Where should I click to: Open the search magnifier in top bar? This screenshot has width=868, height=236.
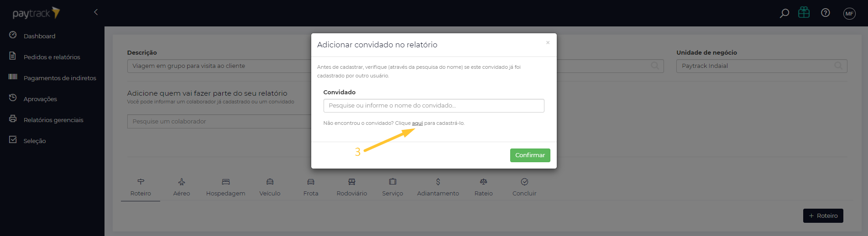(x=784, y=13)
